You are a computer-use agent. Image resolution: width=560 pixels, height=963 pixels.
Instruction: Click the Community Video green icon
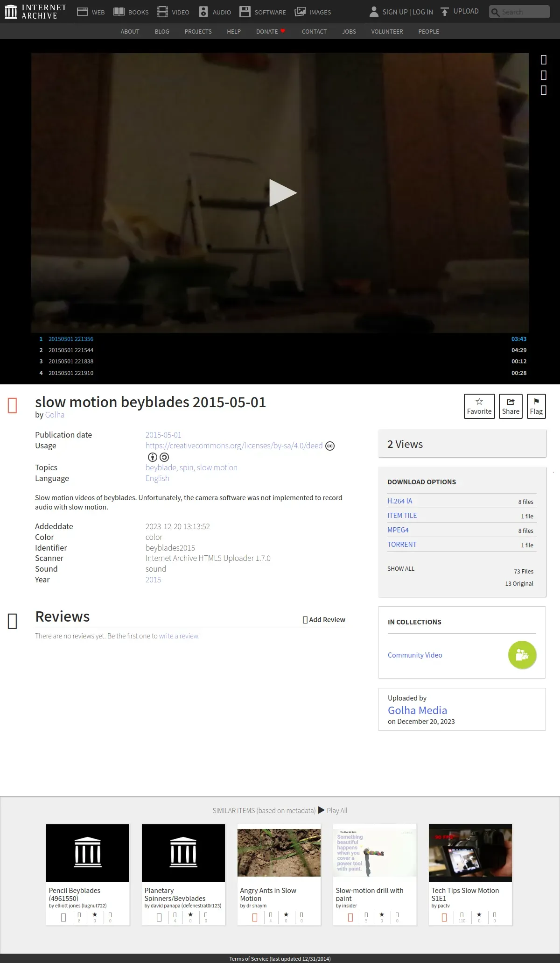[x=522, y=655]
